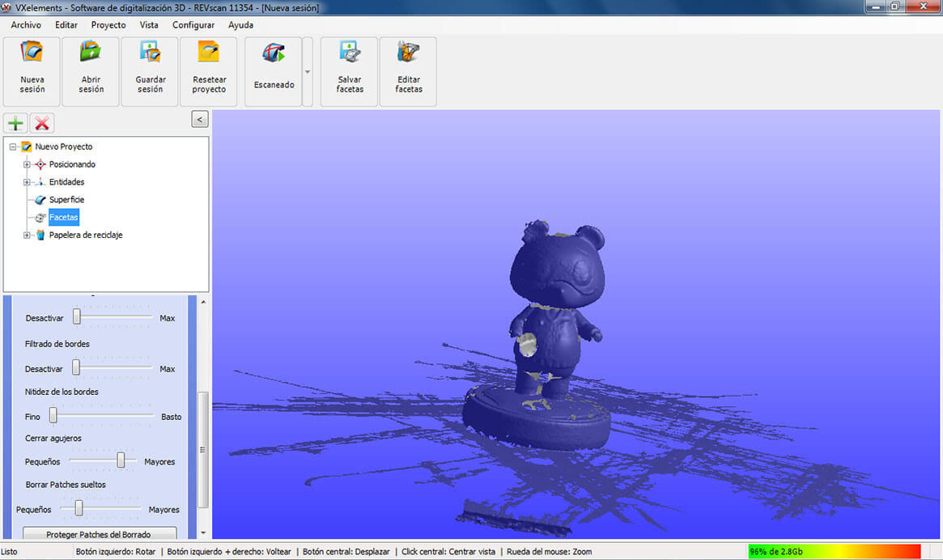
Task: Open the Ayuda menu
Action: click(240, 24)
